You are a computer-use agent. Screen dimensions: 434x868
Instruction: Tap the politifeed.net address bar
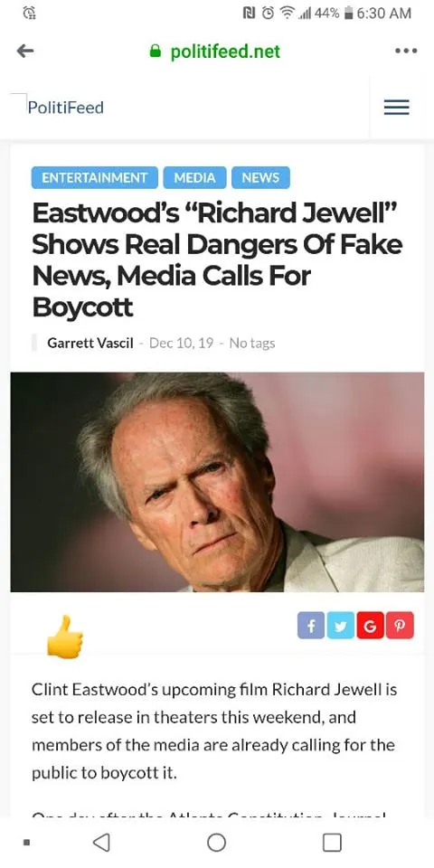[x=215, y=52]
